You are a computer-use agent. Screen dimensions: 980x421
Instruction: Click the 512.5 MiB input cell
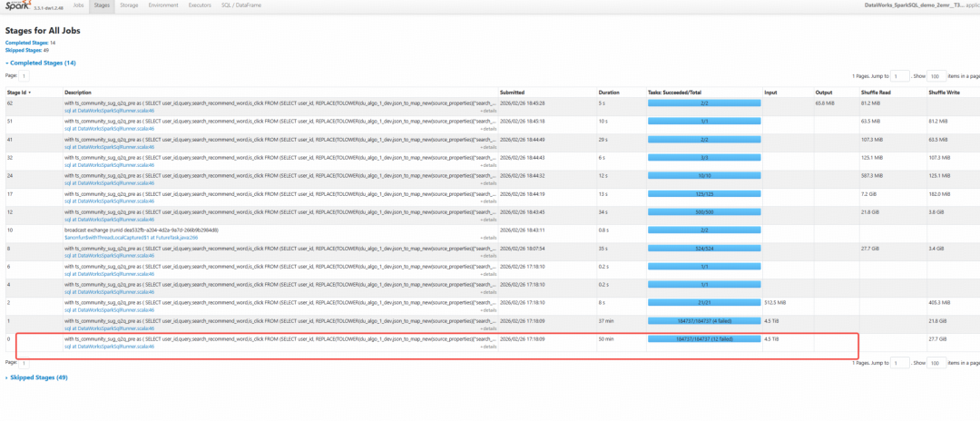(x=775, y=302)
